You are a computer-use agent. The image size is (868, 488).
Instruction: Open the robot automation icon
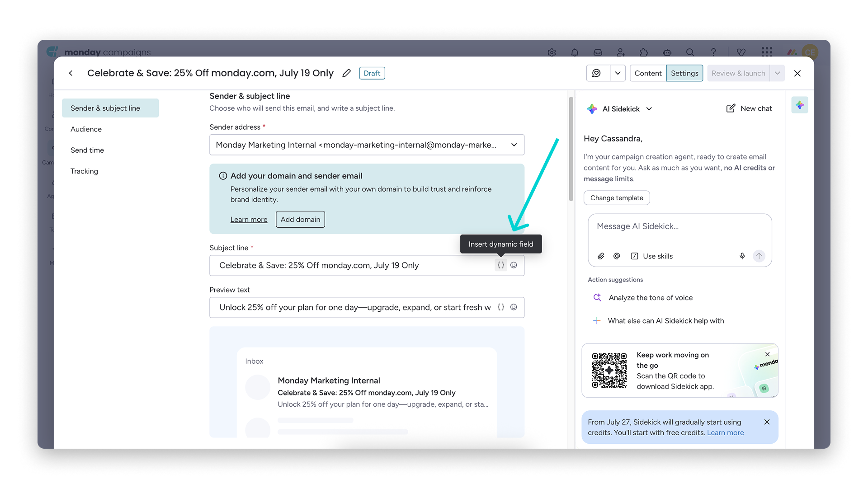[x=667, y=52]
